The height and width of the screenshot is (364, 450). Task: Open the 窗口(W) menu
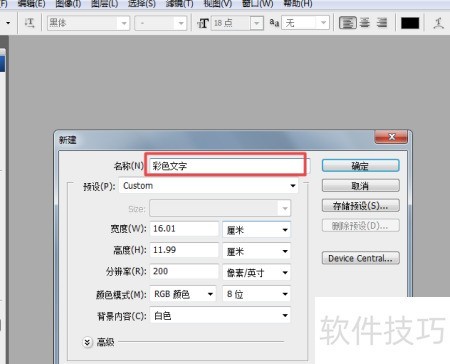click(258, 4)
